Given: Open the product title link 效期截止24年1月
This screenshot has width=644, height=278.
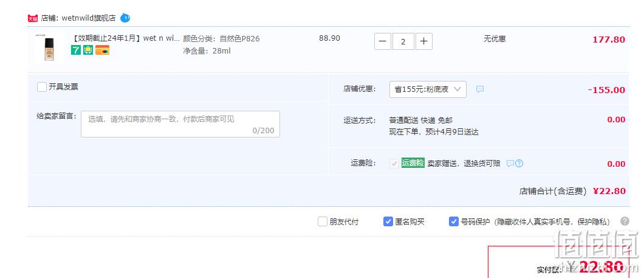Looking at the screenshot, I should point(126,38).
